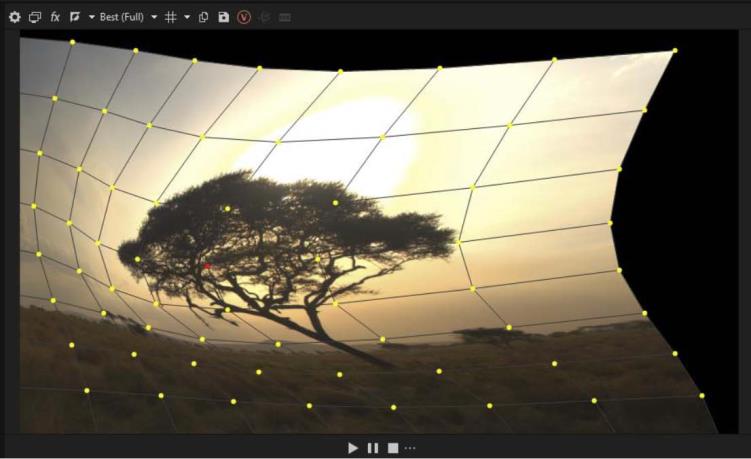Viewport: 751px width, 459px height.
Task: Toggle the fx effects preview icon
Action: [55, 17]
